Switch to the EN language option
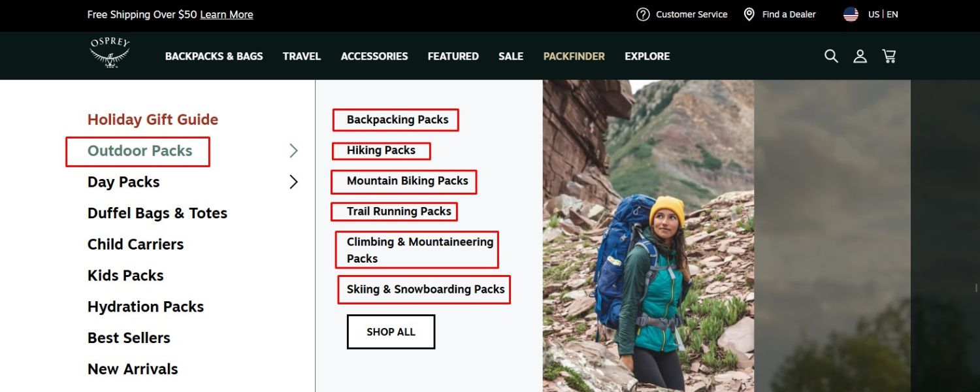 pyautogui.click(x=891, y=14)
